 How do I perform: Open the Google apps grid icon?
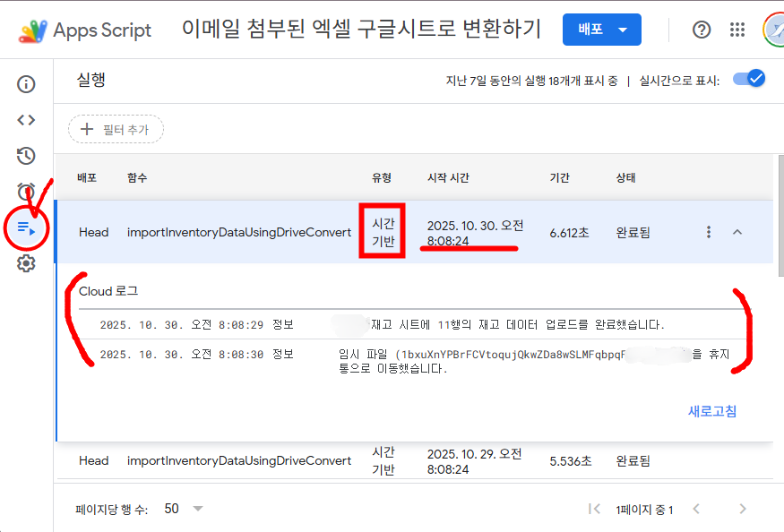coord(737,30)
